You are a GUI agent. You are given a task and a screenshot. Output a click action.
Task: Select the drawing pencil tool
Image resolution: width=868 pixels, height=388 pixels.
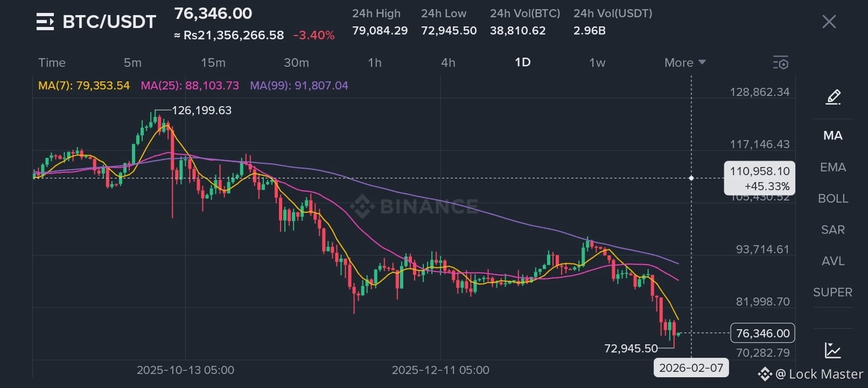pos(833,98)
